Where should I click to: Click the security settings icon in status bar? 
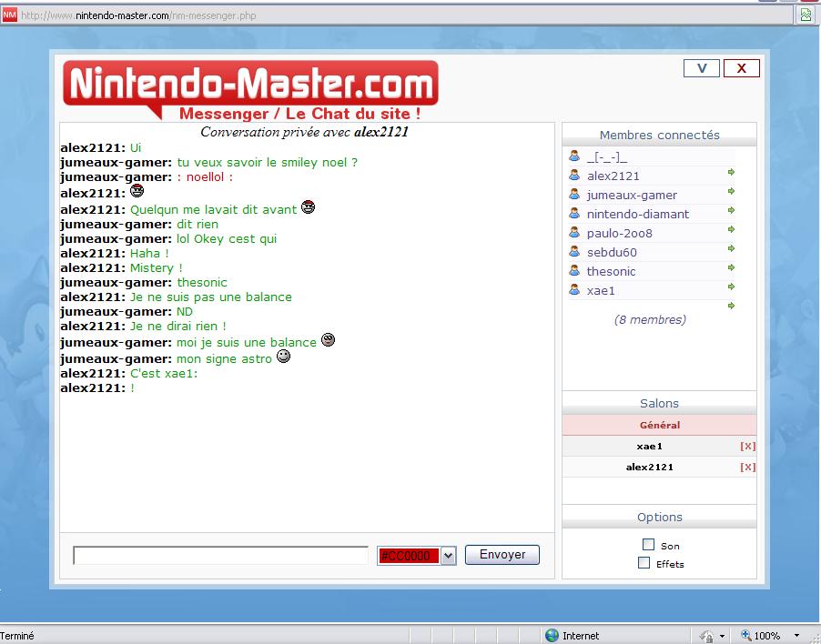pyautogui.click(x=707, y=636)
